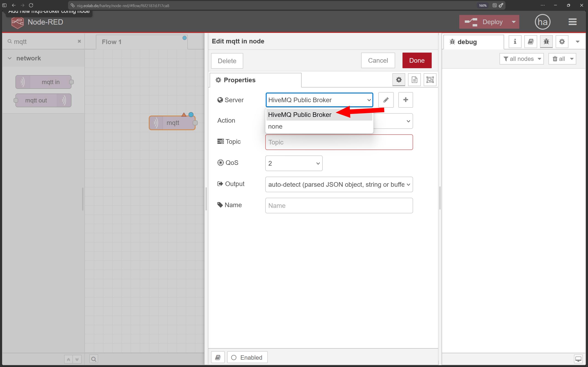Reload the browser page
Screen dimensions: 588x367
pyautogui.click(x=31, y=5)
